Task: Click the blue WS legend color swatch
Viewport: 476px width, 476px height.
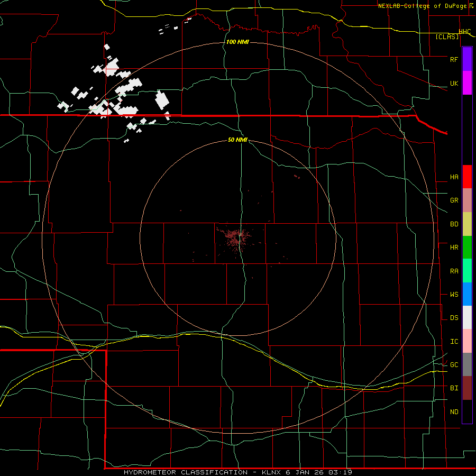Action: coord(467,294)
